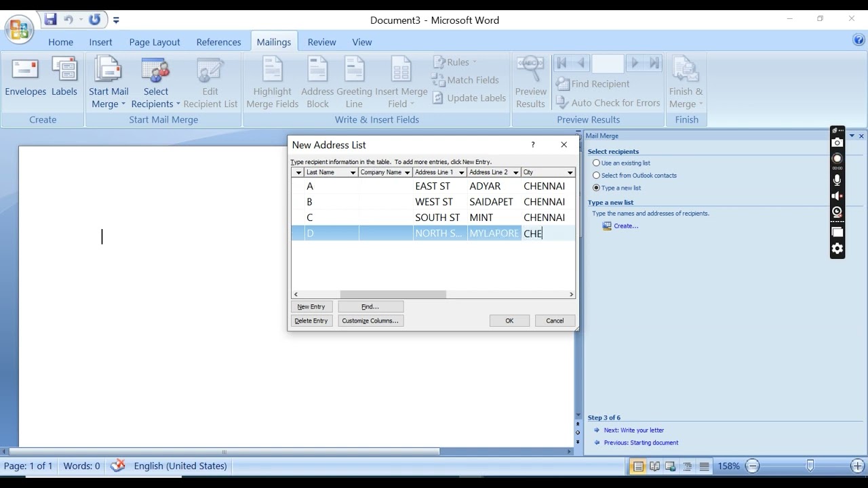The width and height of the screenshot is (868, 488).
Task: Select from Outlook contacts option
Action: tap(635, 176)
